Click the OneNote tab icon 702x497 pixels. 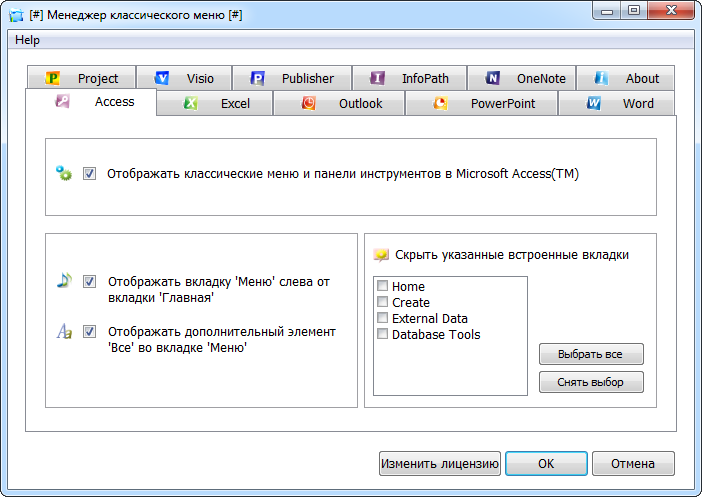[492, 78]
